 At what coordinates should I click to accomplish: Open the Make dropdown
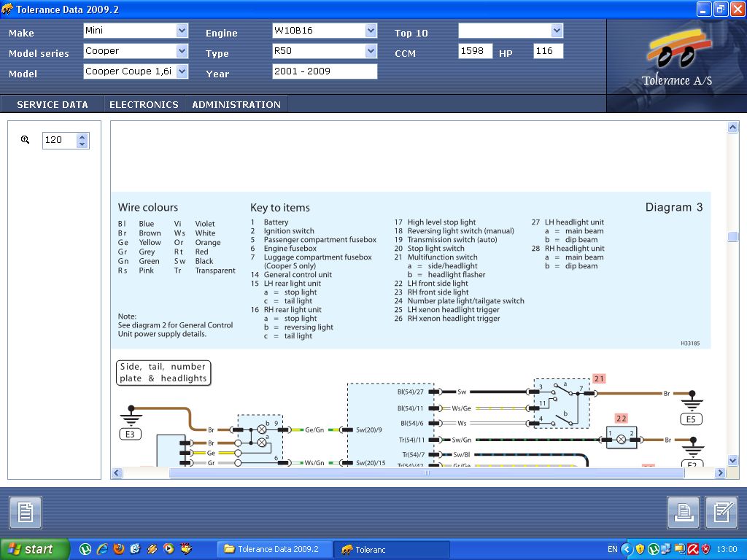pos(182,31)
